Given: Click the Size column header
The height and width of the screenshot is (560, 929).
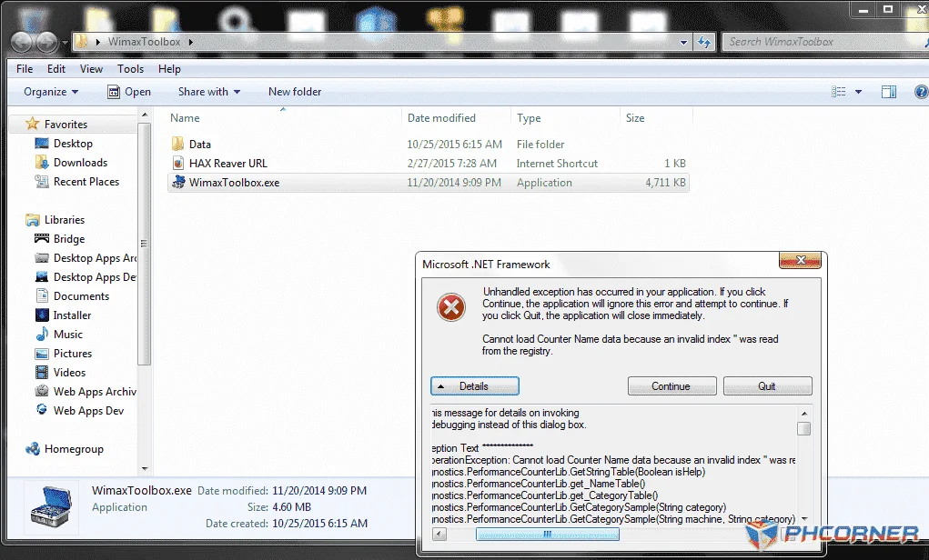Looking at the screenshot, I should click(x=635, y=118).
